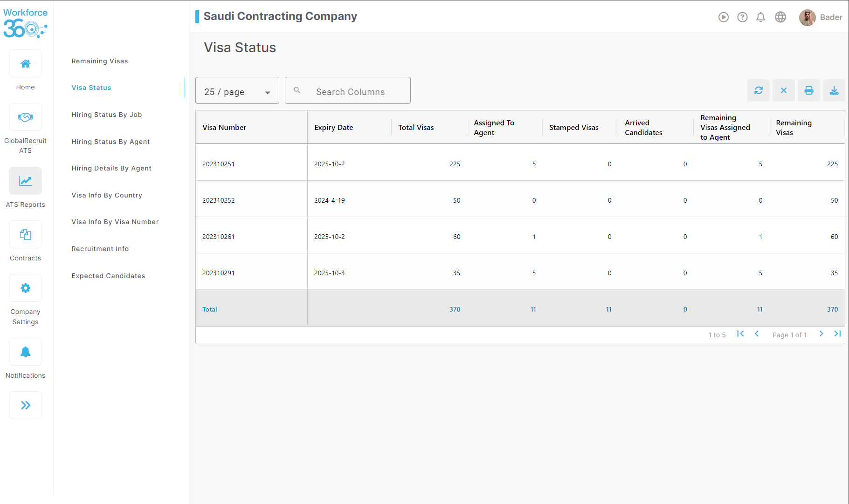Image resolution: width=849 pixels, height=504 pixels.
Task: Open the 25 per page dropdown
Action: [x=237, y=90]
